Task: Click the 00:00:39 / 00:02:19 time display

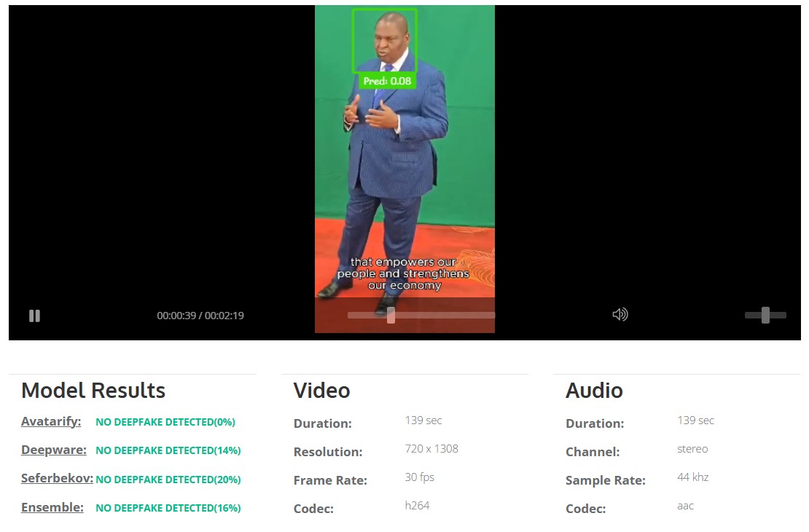Action: point(200,316)
